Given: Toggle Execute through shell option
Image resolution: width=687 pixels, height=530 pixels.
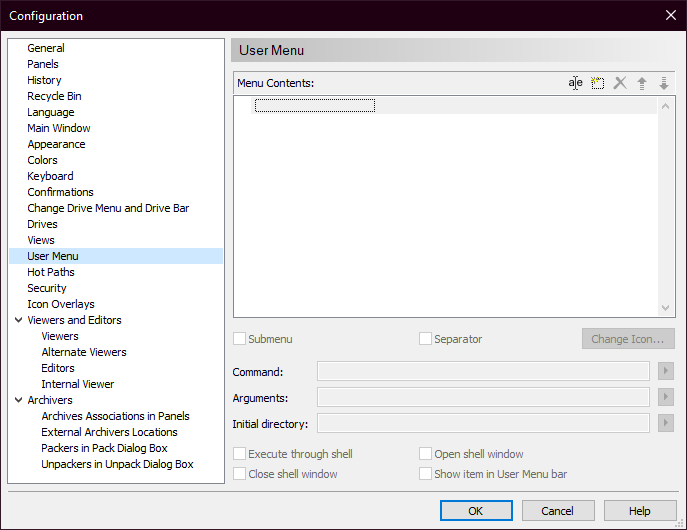Looking at the screenshot, I should pos(240,454).
